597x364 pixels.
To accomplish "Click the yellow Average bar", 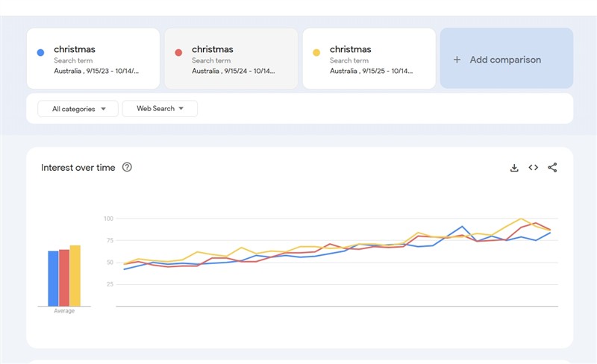I will click(x=75, y=276).
